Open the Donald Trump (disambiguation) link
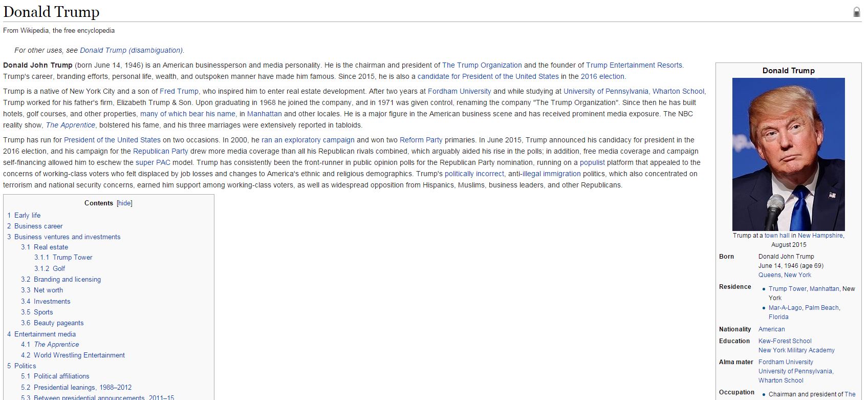The height and width of the screenshot is (400, 868). coord(131,50)
